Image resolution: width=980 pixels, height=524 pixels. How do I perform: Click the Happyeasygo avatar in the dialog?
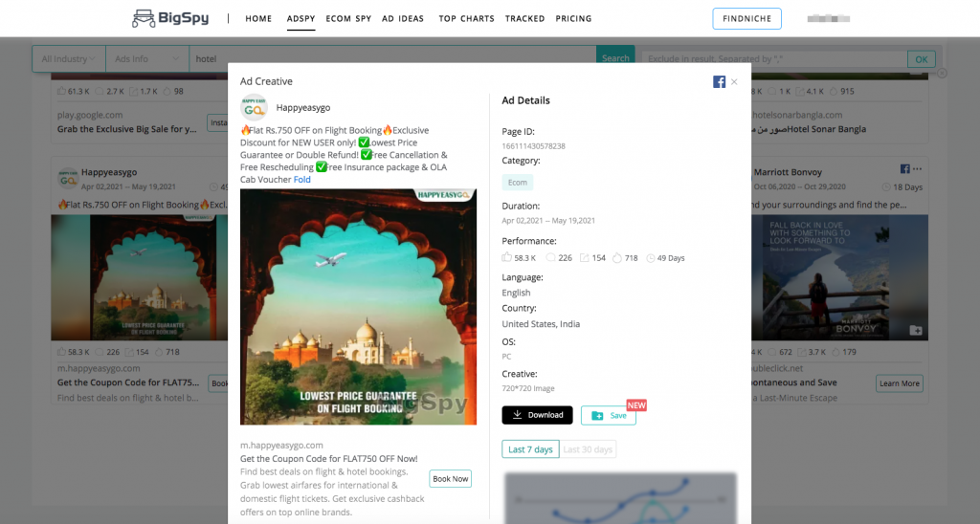tap(254, 108)
